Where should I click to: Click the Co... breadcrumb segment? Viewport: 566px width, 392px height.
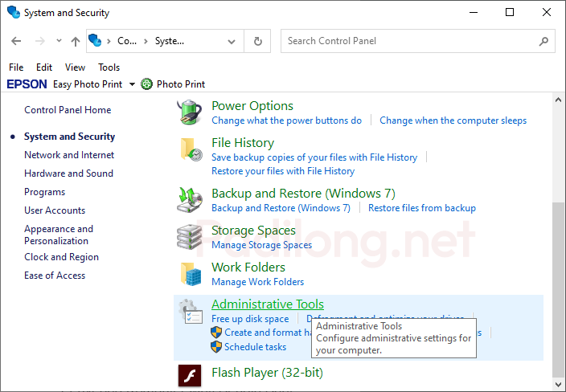coord(127,41)
